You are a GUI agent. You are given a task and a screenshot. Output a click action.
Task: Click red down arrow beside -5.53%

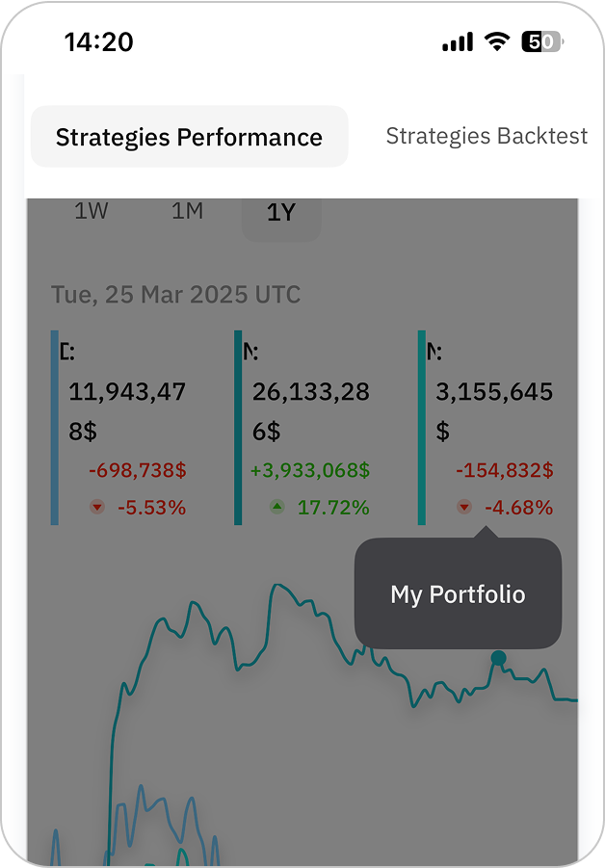point(97,507)
